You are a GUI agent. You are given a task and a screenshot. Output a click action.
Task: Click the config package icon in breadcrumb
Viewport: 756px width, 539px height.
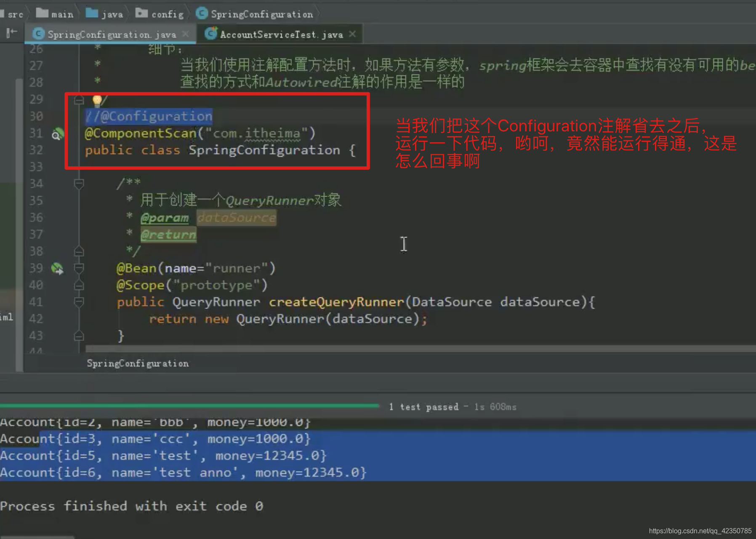pos(141,13)
